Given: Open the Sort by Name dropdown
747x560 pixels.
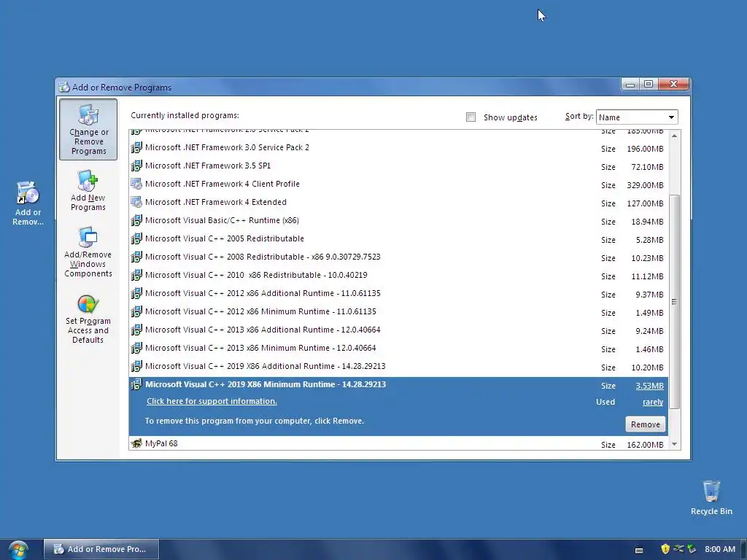Looking at the screenshot, I should [637, 117].
